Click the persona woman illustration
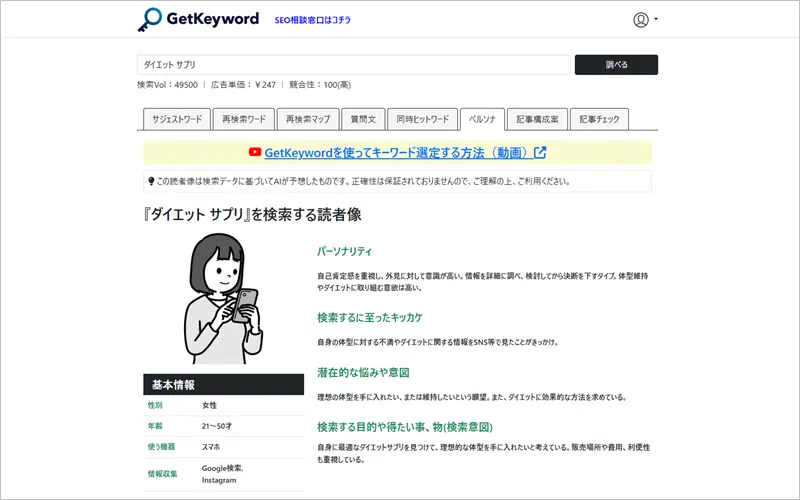 tap(222, 299)
